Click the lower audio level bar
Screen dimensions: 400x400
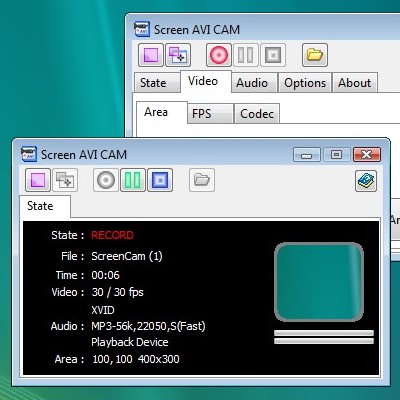(324, 341)
